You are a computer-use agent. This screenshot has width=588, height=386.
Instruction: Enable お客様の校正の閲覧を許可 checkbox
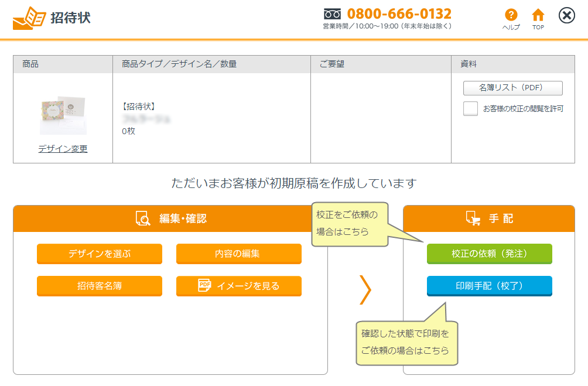[470, 108]
